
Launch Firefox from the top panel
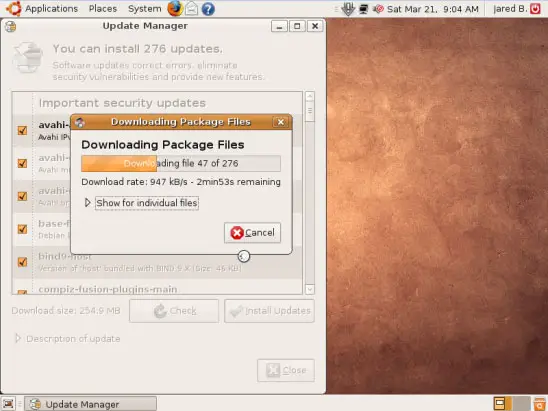point(175,8)
